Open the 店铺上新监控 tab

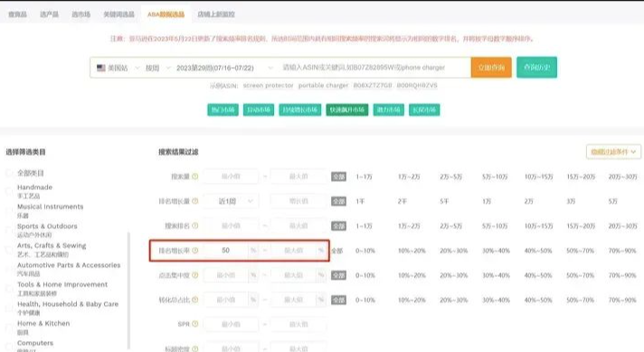click(x=216, y=14)
